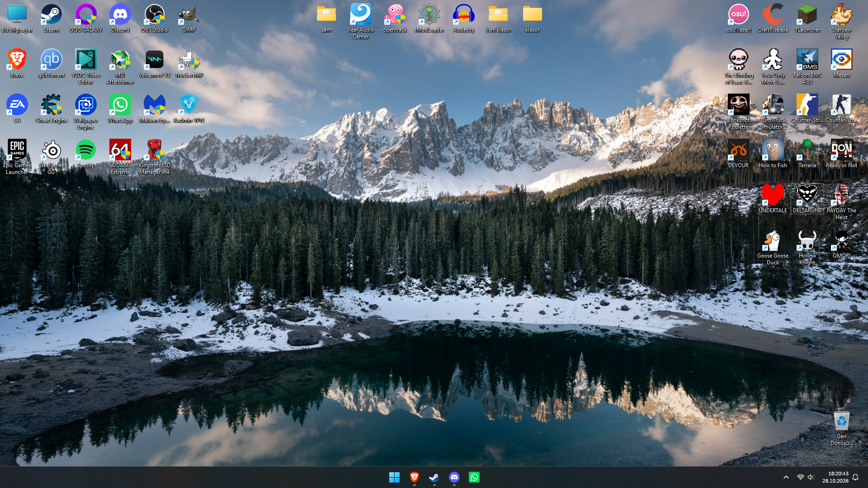Open WhatsApp from the taskbar
868x488 pixels.
(474, 477)
